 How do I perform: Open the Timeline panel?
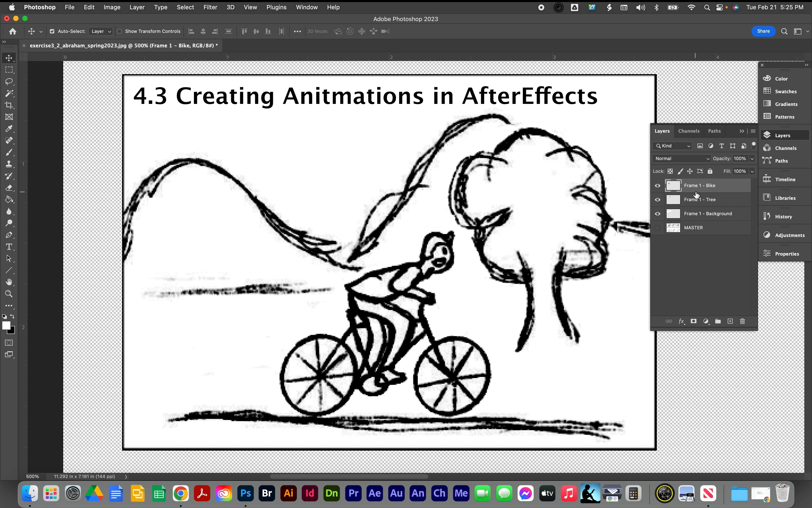coord(785,179)
